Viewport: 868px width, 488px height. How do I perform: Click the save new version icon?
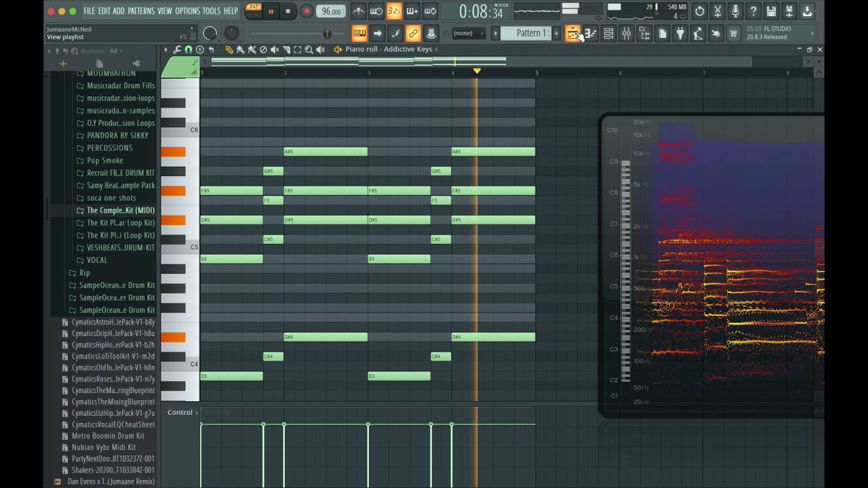click(789, 12)
